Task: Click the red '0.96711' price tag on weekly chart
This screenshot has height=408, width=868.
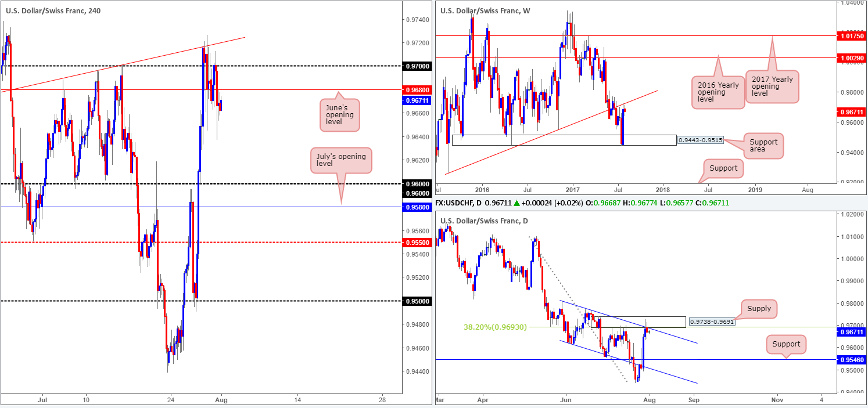Action: coord(852,111)
